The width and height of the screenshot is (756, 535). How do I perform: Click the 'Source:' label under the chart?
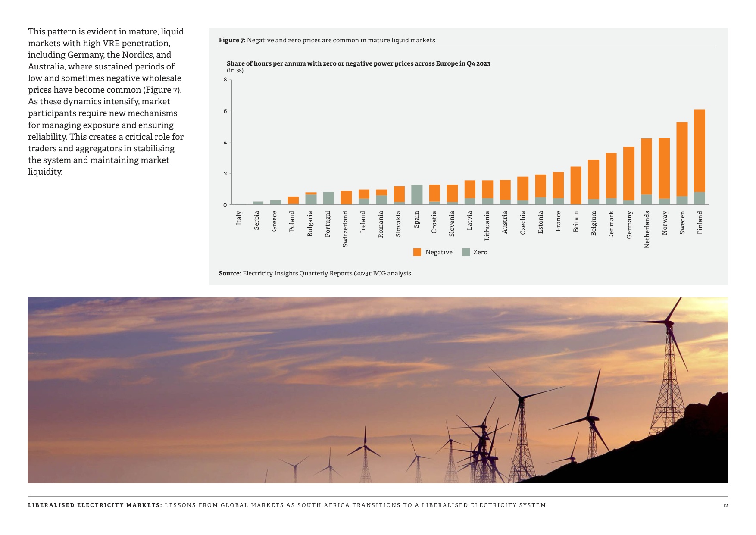[x=230, y=273]
